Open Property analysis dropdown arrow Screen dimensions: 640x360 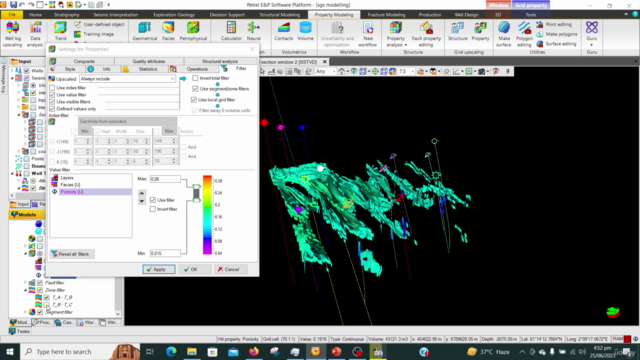tap(405, 45)
